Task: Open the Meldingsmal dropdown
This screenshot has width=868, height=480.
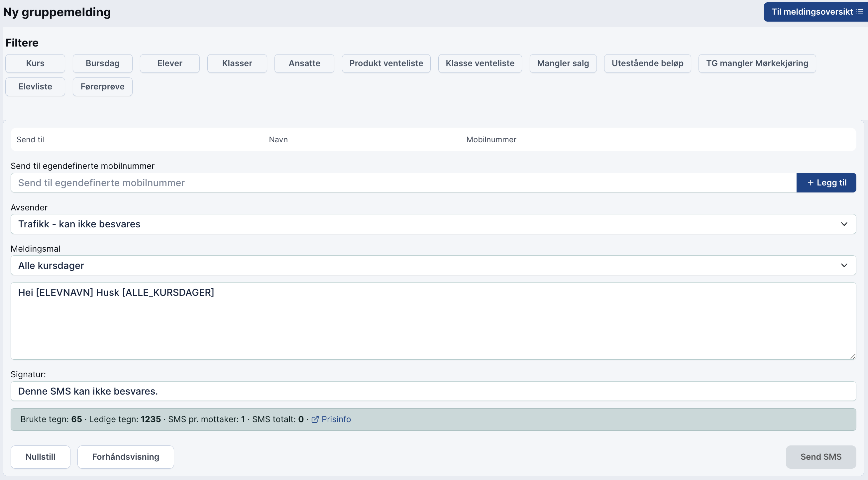Action: tap(433, 266)
